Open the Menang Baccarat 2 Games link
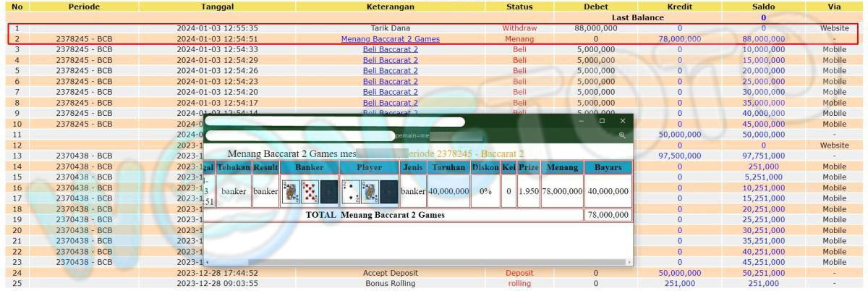Viewport: 868px width, 291px height. coord(390,39)
